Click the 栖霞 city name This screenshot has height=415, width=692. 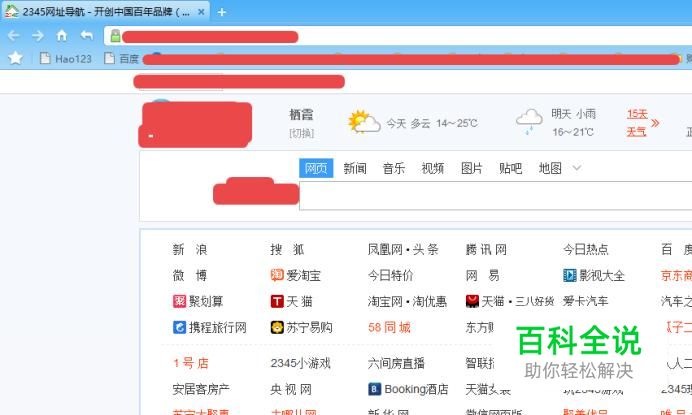coord(301,115)
